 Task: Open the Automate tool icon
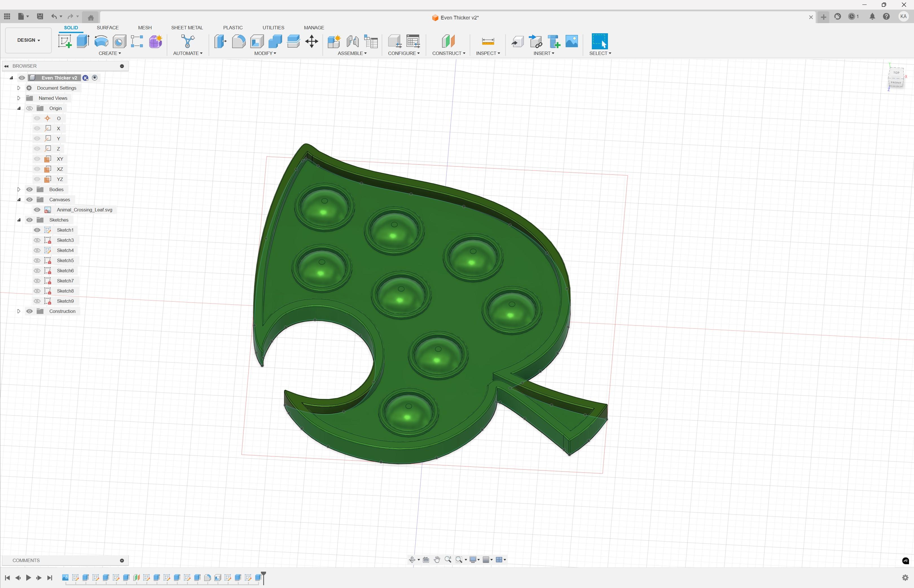(x=188, y=41)
